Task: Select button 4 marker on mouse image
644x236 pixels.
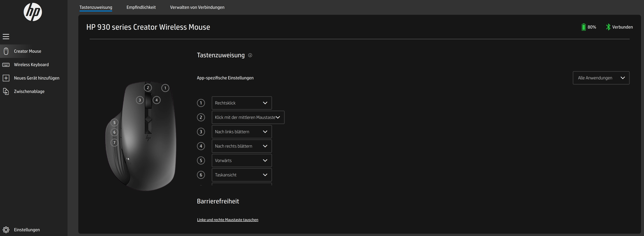Action: coord(157,100)
